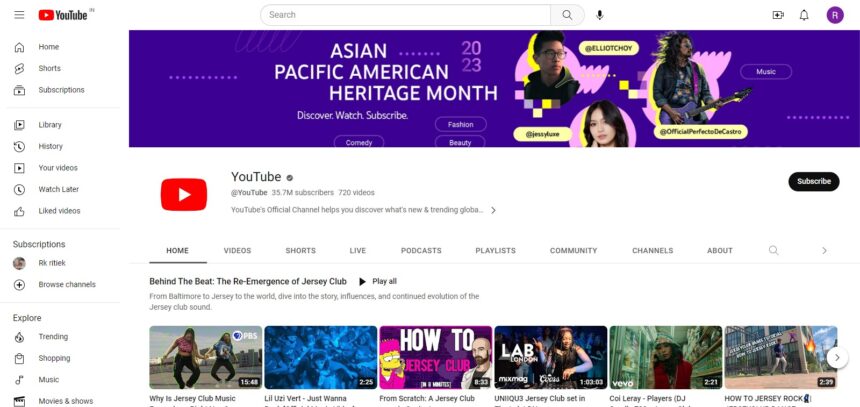This screenshot has width=860, height=407.
Task: Search within channel using tab-bar magnifier
Action: (x=773, y=251)
